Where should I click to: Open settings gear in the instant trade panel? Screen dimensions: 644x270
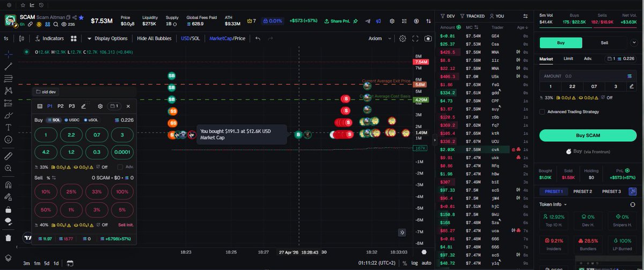coord(100,106)
